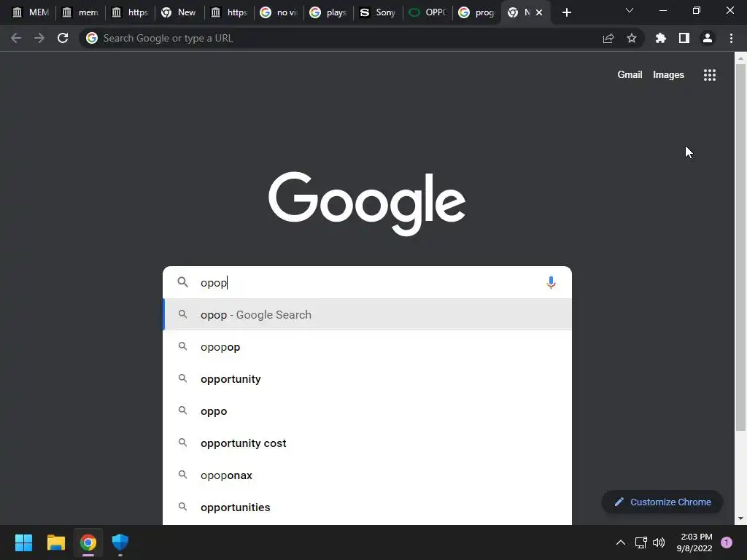Select the 'opportunities' suggestion
The height and width of the screenshot is (560, 747).
368,507
